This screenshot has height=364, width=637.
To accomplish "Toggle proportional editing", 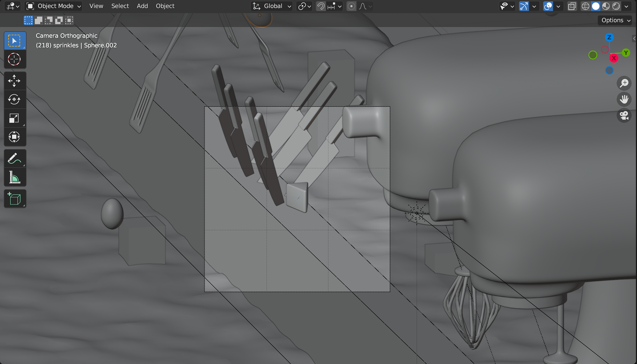I will [351, 6].
